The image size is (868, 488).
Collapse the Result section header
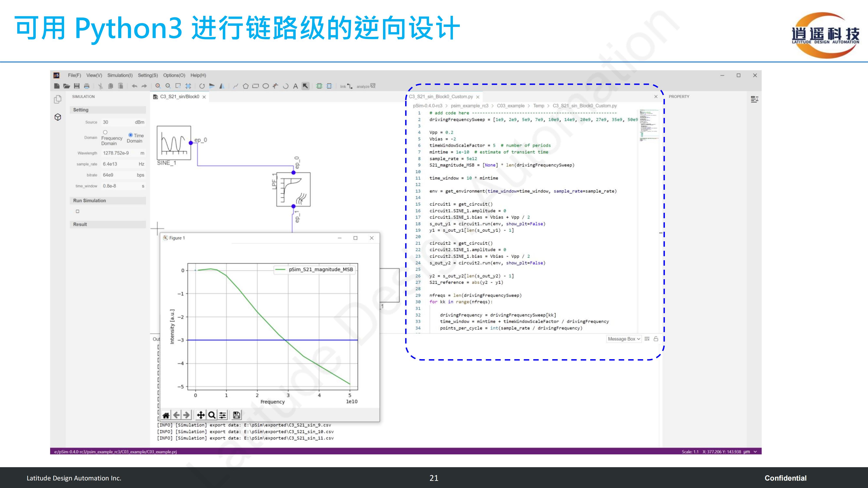point(107,224)
